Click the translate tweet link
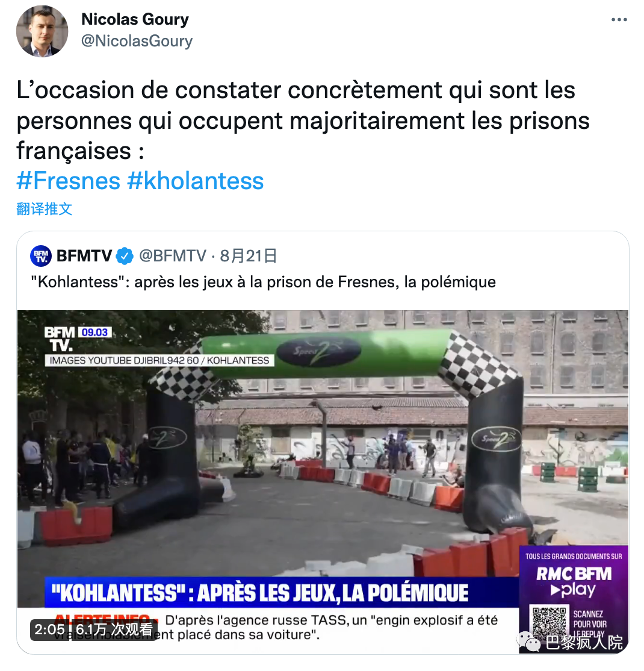Screen dimensions: 644x671 [44, 209]
